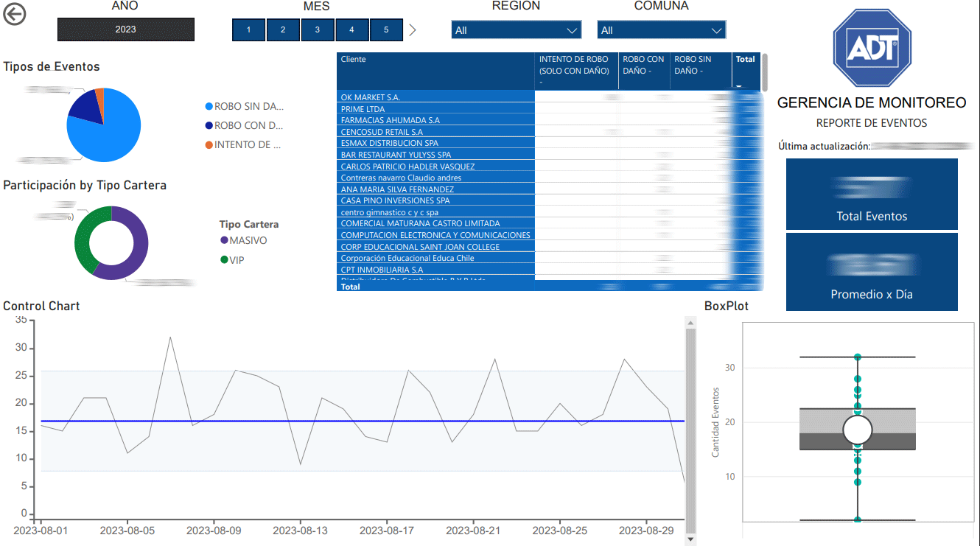Click the Control Chart title

[x=41, y=306]
